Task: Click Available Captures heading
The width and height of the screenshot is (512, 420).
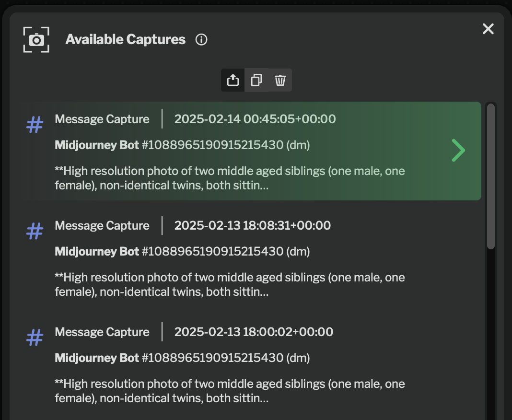Action: pyautogui.click(x=126, y=39)
